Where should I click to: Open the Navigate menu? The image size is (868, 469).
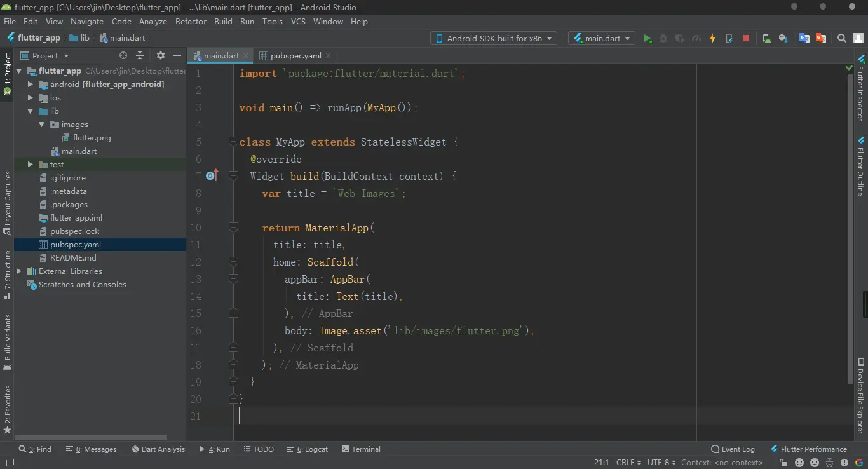87,22
